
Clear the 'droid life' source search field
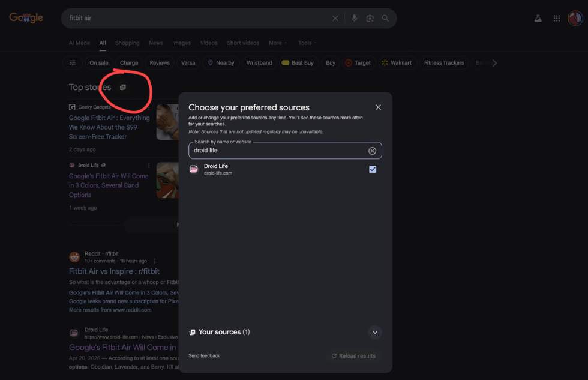click(372, 151)
